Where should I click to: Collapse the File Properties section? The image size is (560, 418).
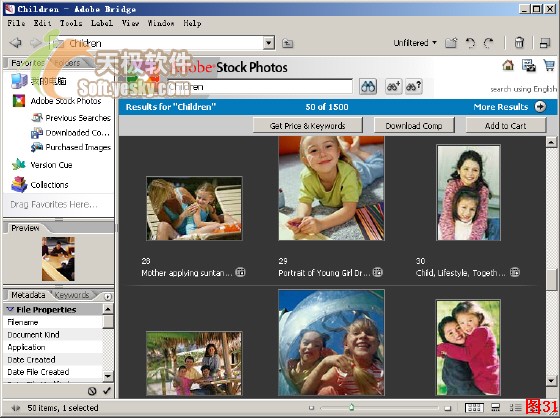pyautogui.click(x=10, y=309)
